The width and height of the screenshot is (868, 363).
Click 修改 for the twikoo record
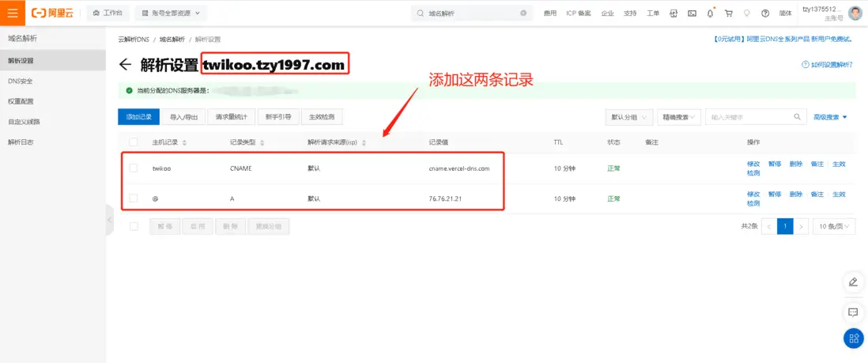[753, 164]
